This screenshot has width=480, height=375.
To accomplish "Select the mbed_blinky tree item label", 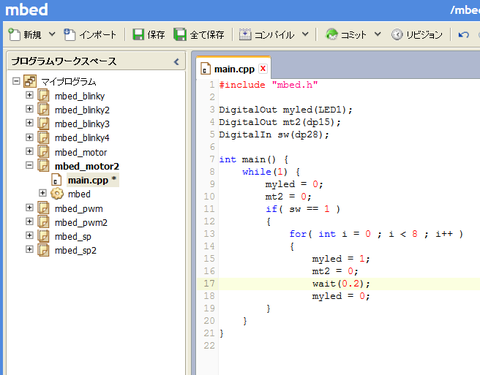I will pyautogui.click(x=80, y=96).
